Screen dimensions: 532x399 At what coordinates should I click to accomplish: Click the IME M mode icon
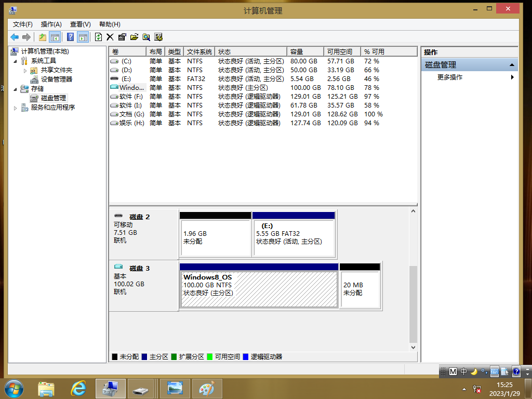(453, 372)
